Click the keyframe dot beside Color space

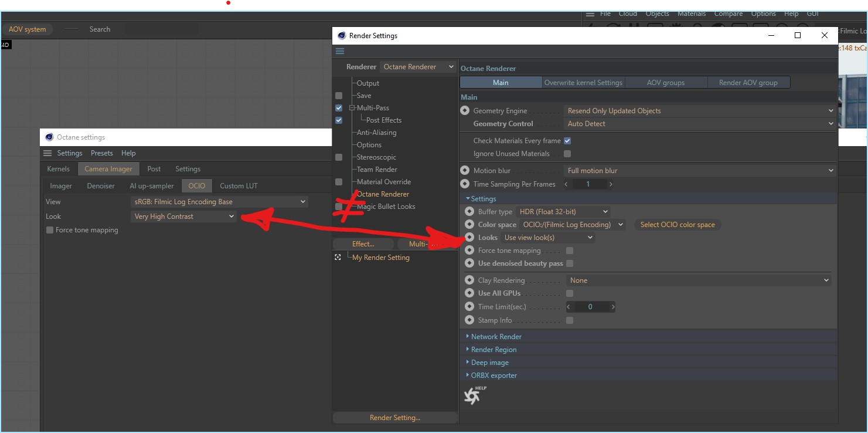point(469,225)
